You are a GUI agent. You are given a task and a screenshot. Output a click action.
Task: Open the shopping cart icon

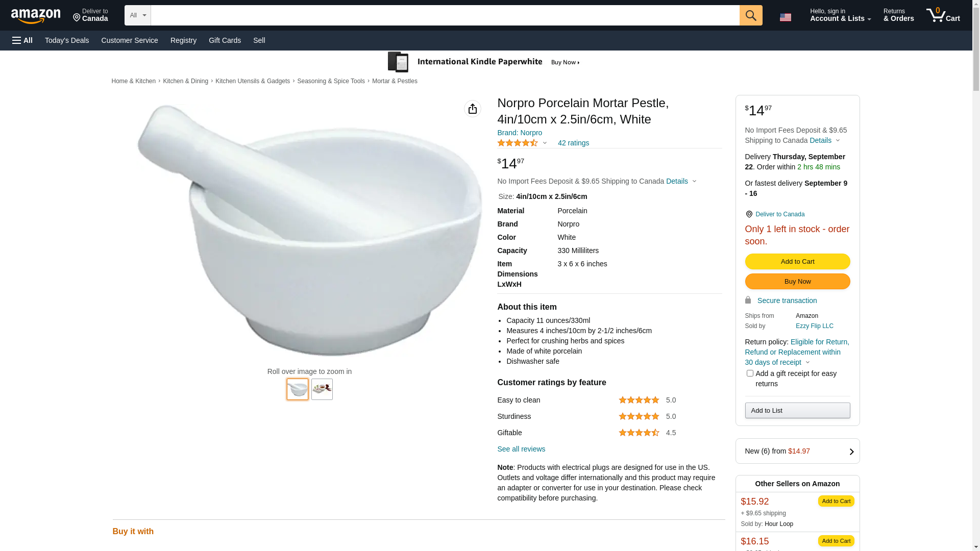tap(942, 15)
